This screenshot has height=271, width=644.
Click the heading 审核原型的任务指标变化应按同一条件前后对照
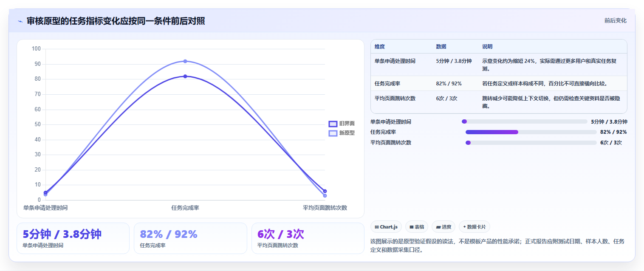point(116,21)
